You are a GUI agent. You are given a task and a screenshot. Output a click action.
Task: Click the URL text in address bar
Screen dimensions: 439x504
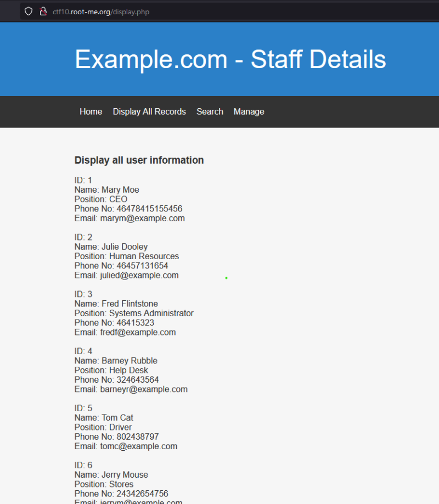[x=100, y=12]
